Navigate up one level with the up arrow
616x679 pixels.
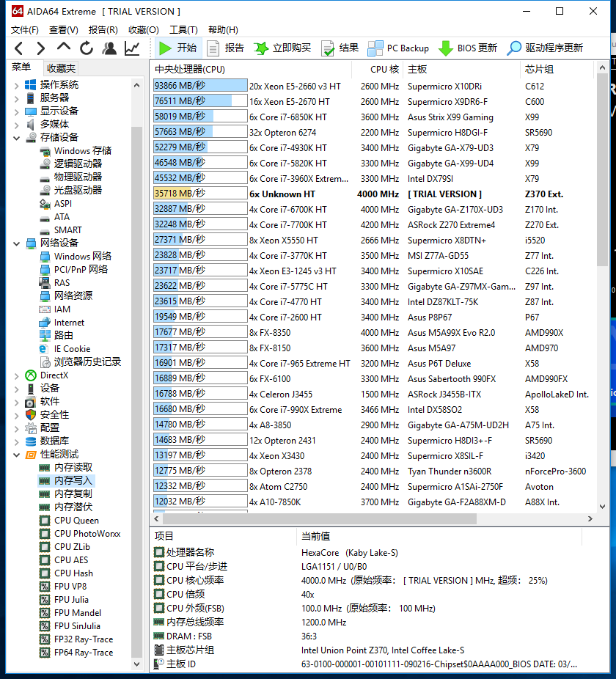point(64,47)
